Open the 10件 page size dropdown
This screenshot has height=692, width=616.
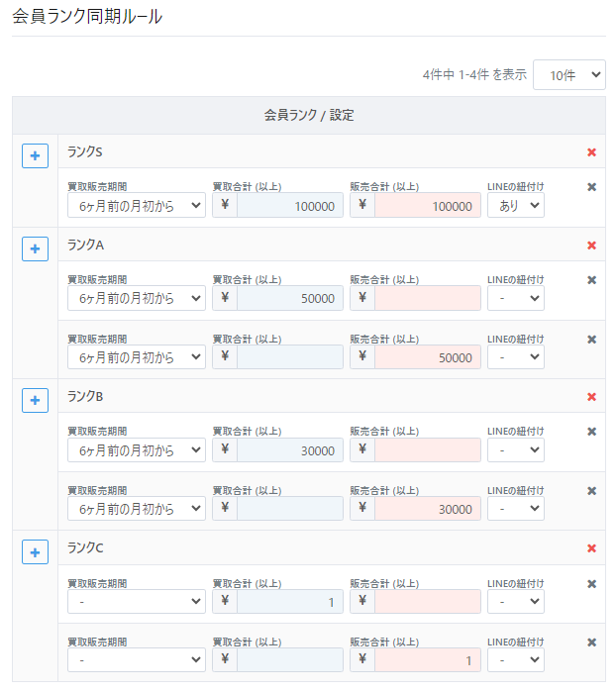[x=568, y=74]
